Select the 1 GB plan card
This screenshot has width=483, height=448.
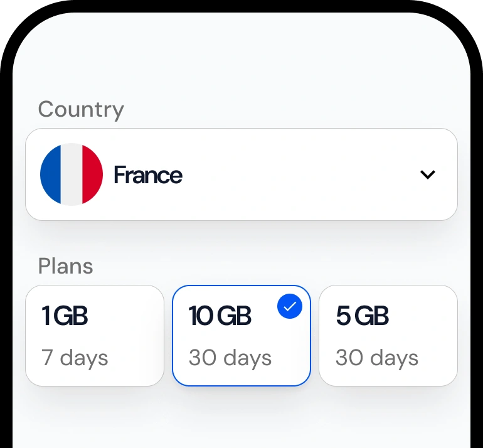94,336
